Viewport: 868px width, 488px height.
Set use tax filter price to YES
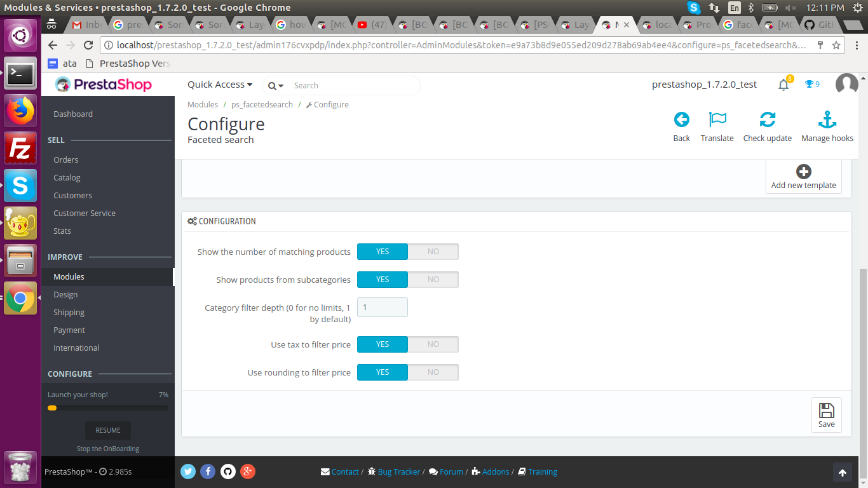point(383,344)
